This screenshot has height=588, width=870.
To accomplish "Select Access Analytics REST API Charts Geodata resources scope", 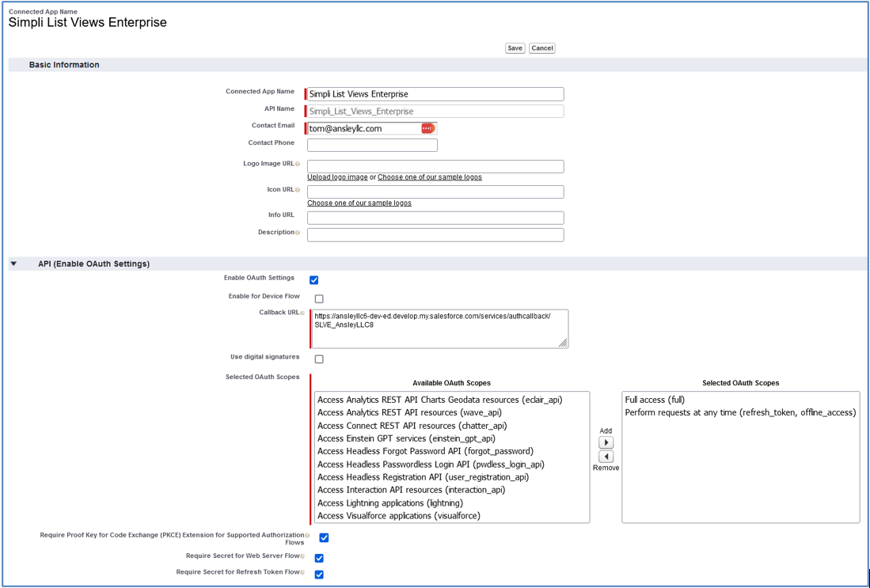I will point(440,400).
